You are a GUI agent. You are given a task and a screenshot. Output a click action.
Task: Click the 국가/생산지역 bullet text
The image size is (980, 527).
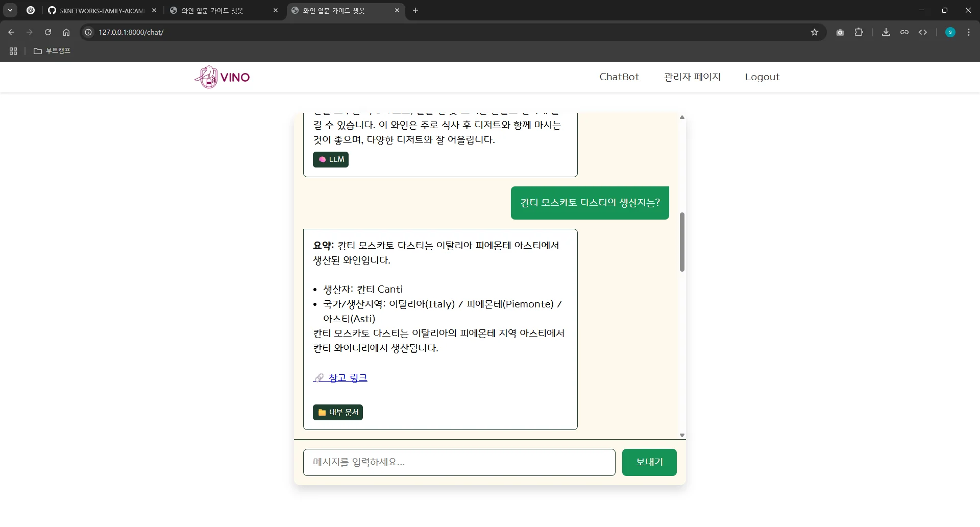(x=443, y=312)
